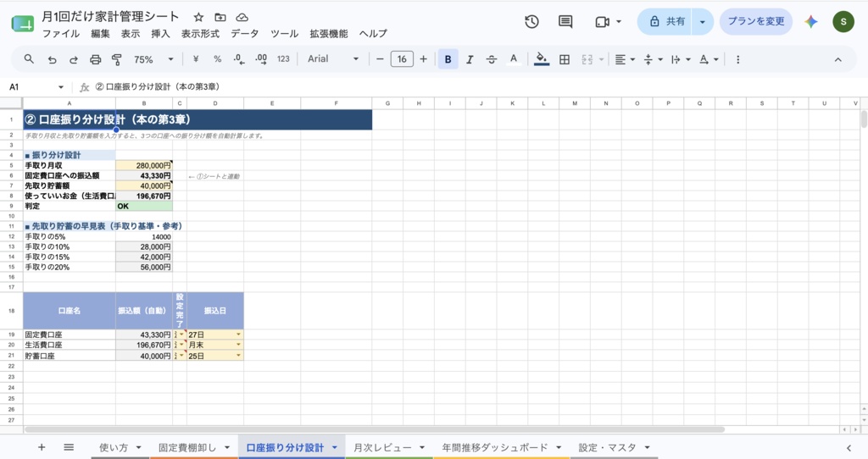Screen dimensions: 868x459
Task: Redo the last action
Action: [x=73, y=60]
